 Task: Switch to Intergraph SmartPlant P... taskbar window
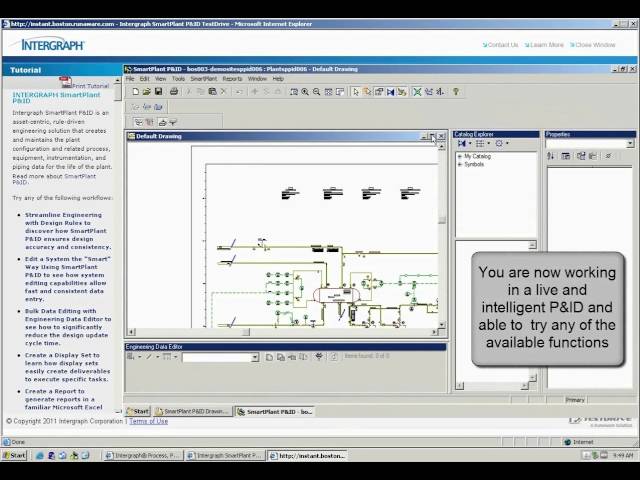pyautogui.click(x=225, y=456)
